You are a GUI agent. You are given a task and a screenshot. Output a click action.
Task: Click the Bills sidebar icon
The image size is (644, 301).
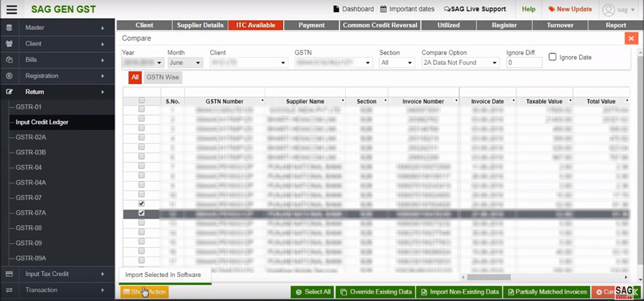(9, 60)
